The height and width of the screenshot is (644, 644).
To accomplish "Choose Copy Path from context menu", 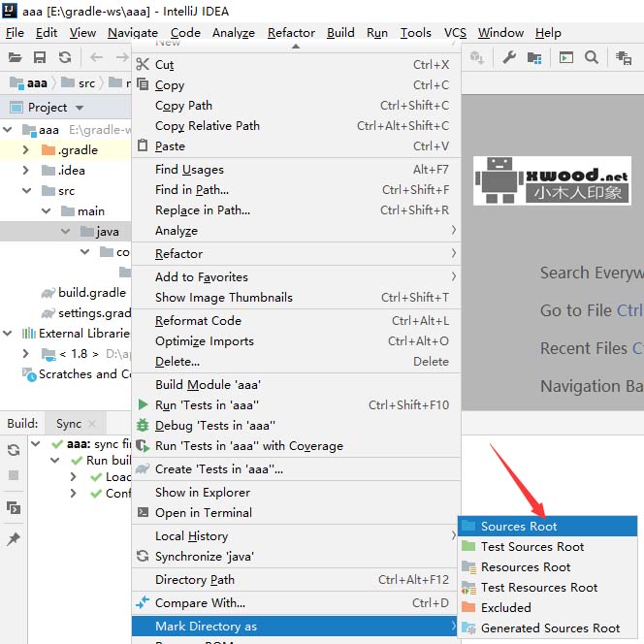I will tap(296, 106).
